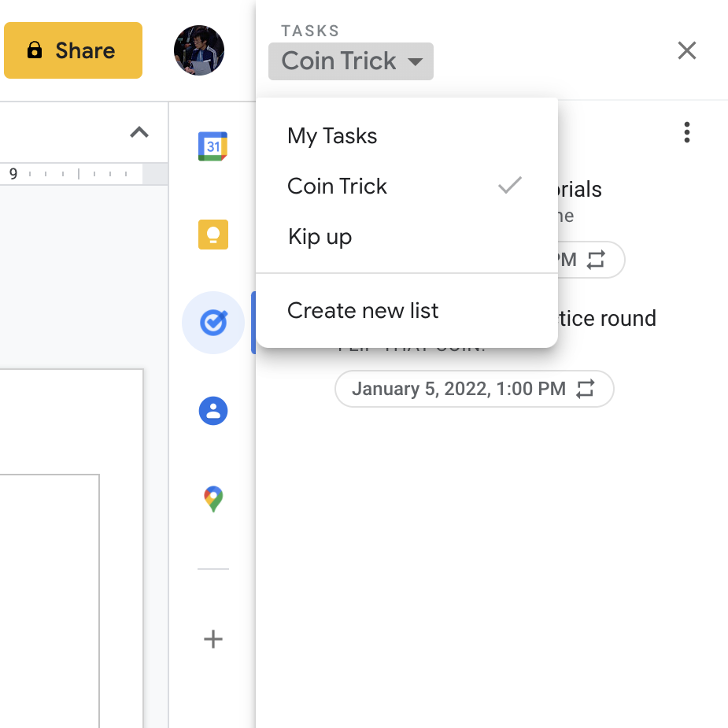Open Google Maps icon in sidebar
This screenshot has width=728, height=728.
click(x=212, y=499)
